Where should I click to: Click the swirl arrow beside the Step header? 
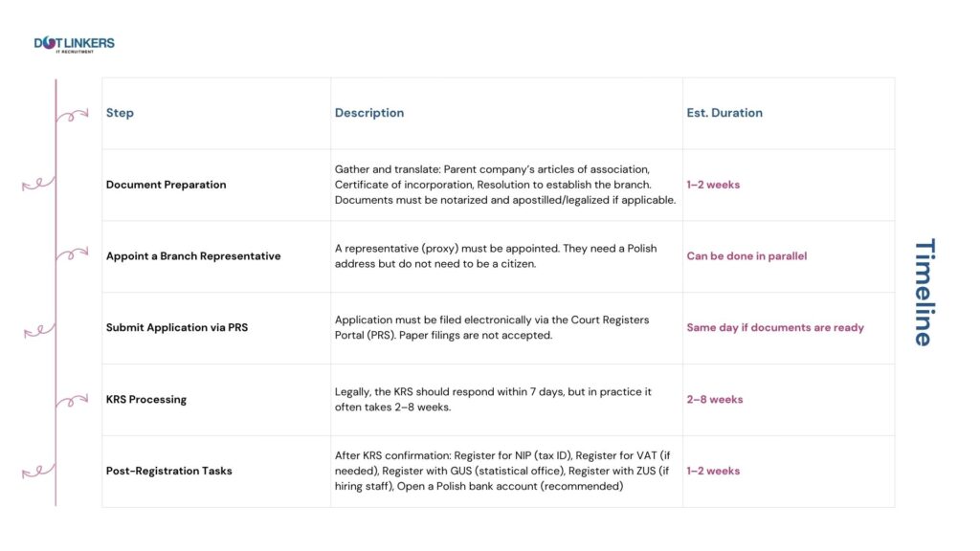point(71,116)
